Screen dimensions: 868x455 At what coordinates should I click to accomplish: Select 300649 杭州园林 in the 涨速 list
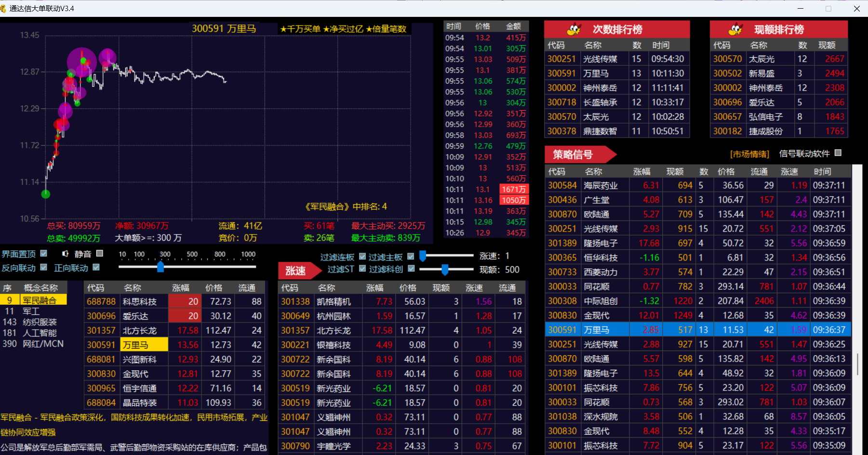[402, 316]
